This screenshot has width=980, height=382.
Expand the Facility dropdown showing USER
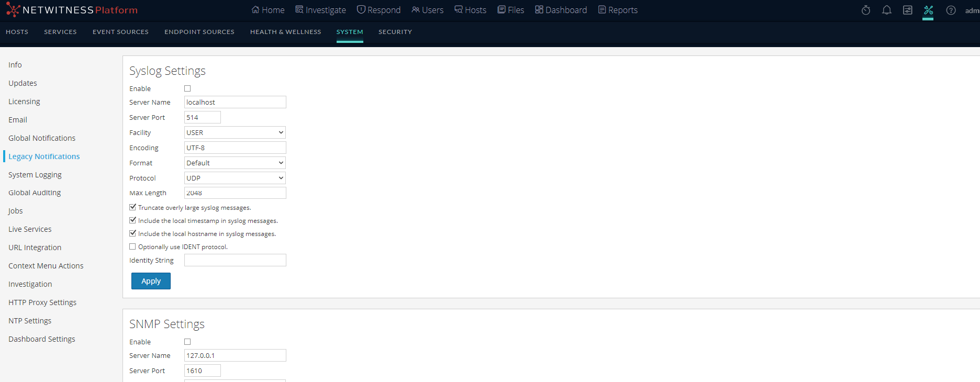pyautogui.click(x=235, y=132)
